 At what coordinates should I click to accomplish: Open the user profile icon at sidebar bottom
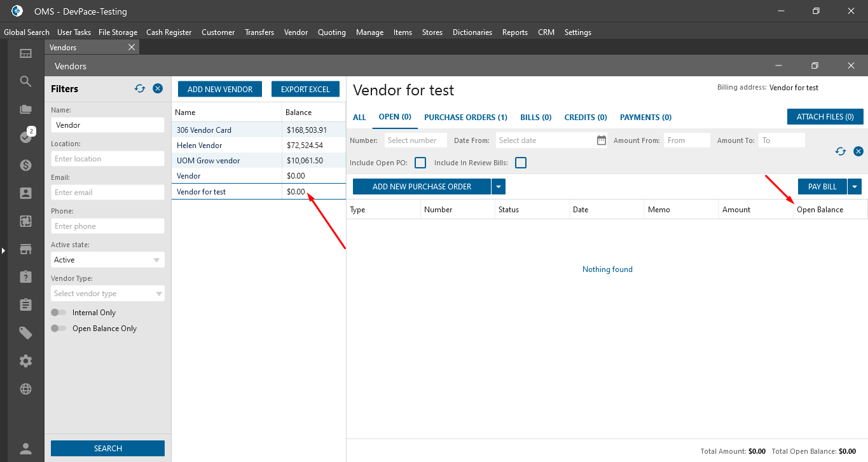coord(25,449)
